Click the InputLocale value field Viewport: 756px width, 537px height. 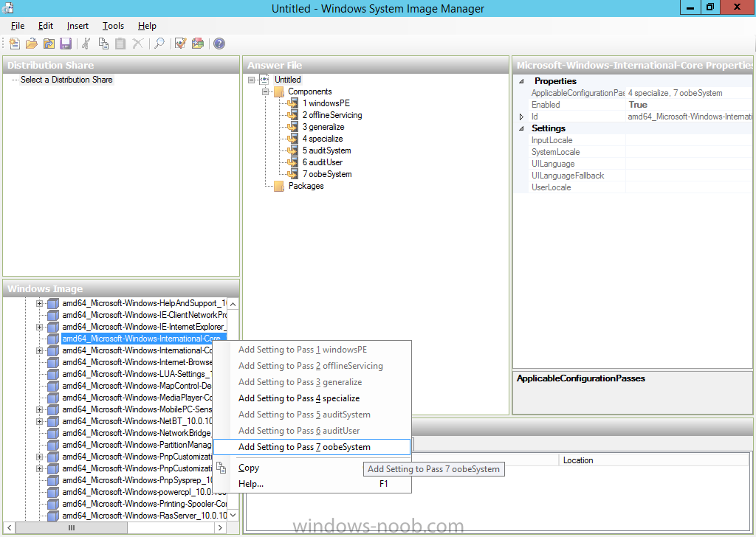point(689,140)
